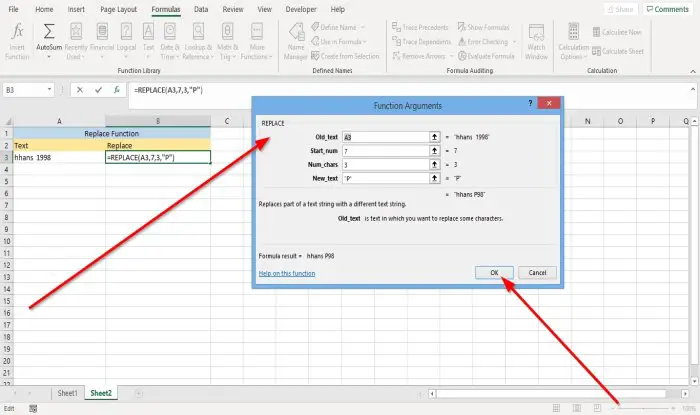This screenshot has height=415, width=700.
Task: Open the Help tab
Action: 338,9
